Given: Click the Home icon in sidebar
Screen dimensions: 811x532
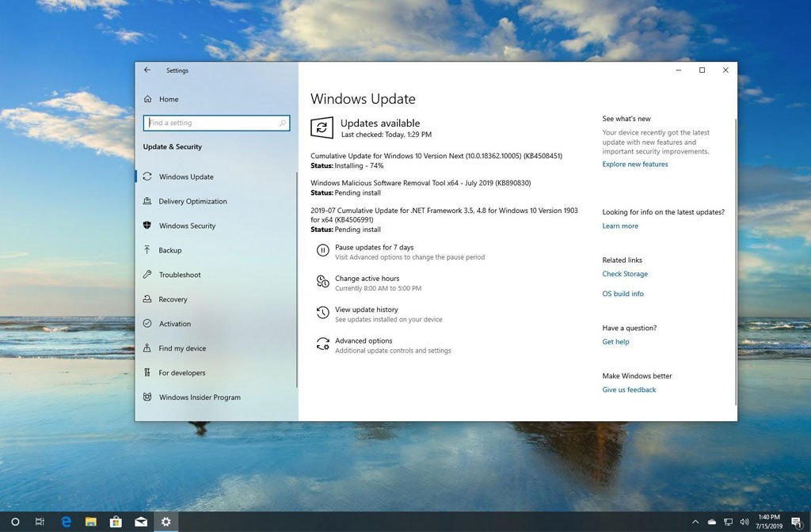Looking at the screenshot, I should coord(147,99).
